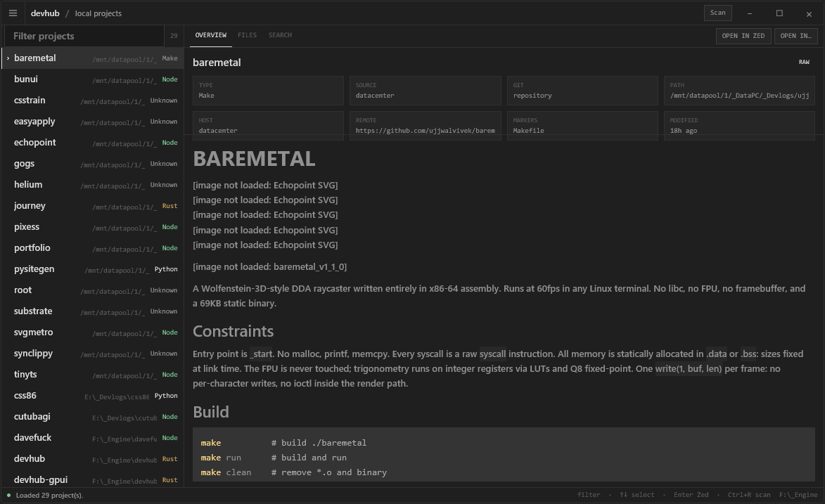This screenshot has height=504, width=825.
Task: Click the baremetal_v1_1_0 image placeholder
Action: pos(269,266)
